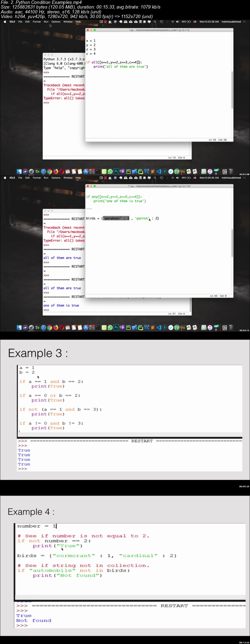Click "one of them is true" shell output
The image size is (250, 644).
tap(61, 306)
